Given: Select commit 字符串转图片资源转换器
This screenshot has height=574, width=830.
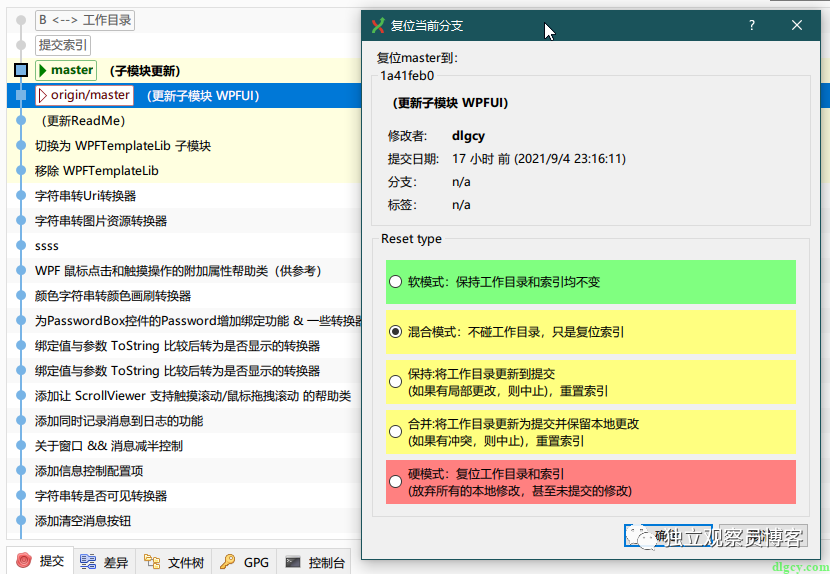Looking at the screenshot, I should coord(184,221).
